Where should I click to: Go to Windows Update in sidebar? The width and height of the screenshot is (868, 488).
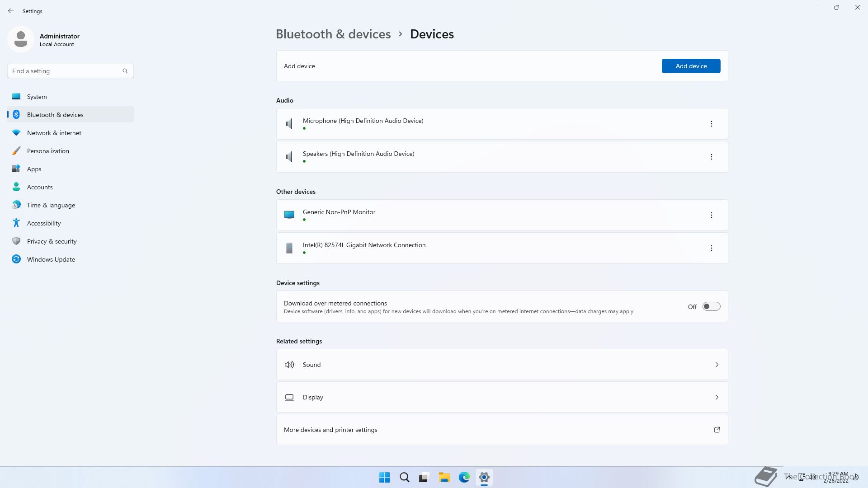pyautogui.click(x=51, y=259)
